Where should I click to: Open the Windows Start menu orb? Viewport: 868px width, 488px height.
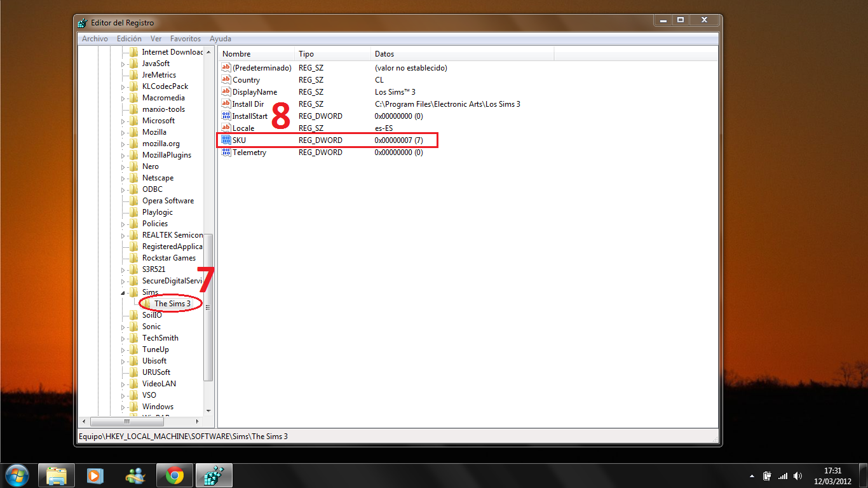click(x=17, y=475)
